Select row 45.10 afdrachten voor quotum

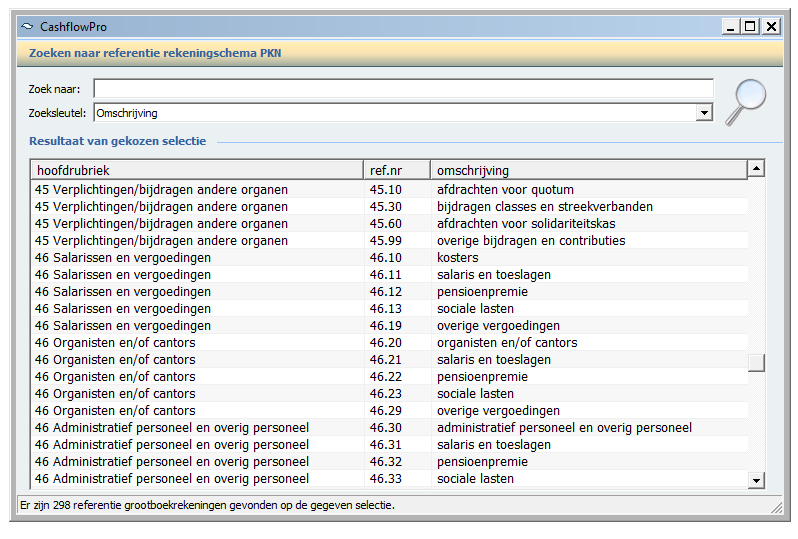(x=389, y=190)
